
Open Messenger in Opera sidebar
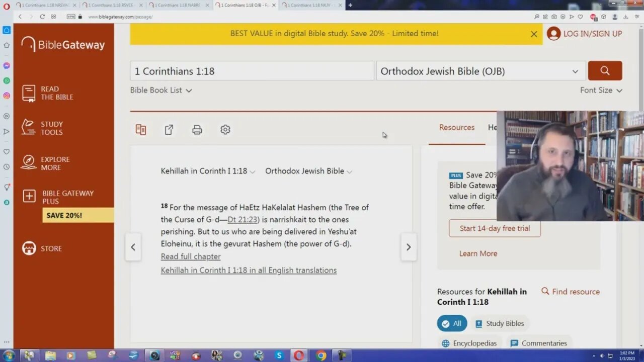pos(7,65)
